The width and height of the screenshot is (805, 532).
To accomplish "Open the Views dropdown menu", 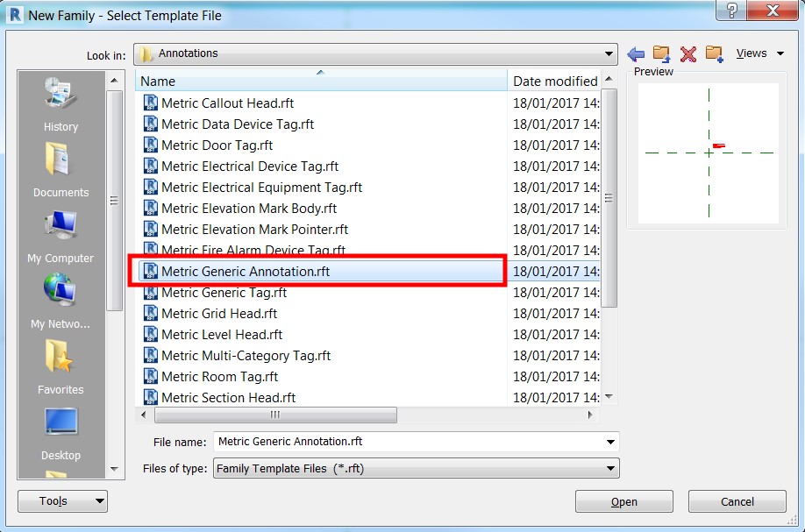I will [759, 53].
